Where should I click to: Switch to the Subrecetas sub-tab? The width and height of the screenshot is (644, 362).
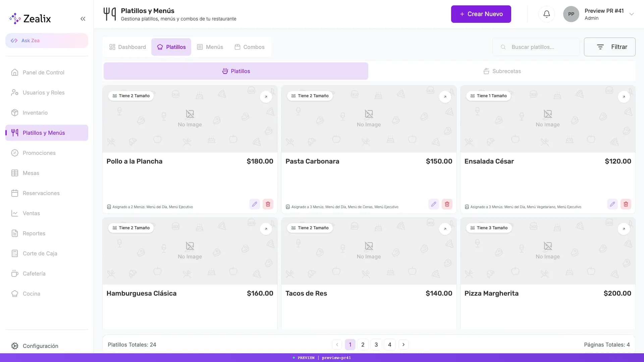502,71
